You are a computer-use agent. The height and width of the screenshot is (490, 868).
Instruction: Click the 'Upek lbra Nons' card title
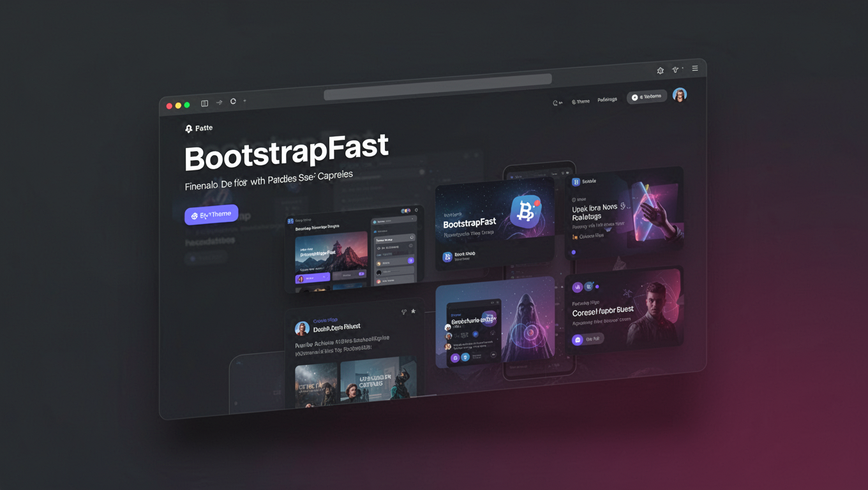(595, 212)
